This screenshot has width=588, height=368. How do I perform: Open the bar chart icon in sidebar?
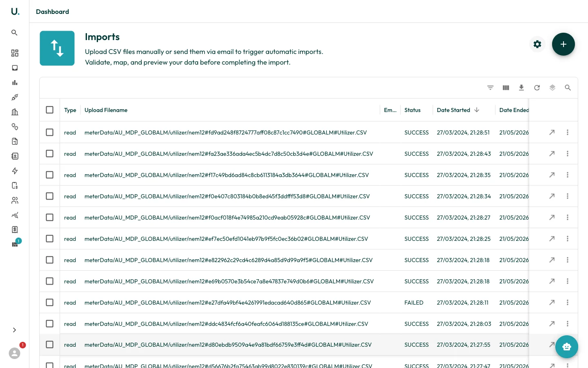coord(15,83)
